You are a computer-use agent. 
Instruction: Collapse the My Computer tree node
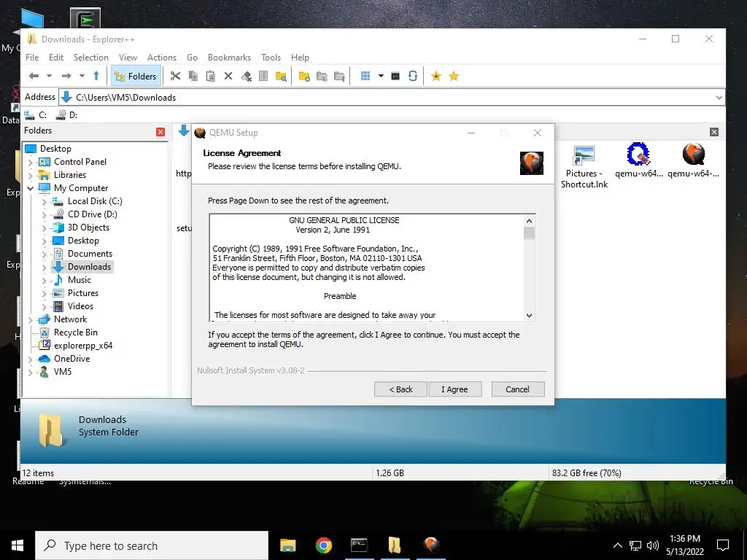[x=31, y=188]
